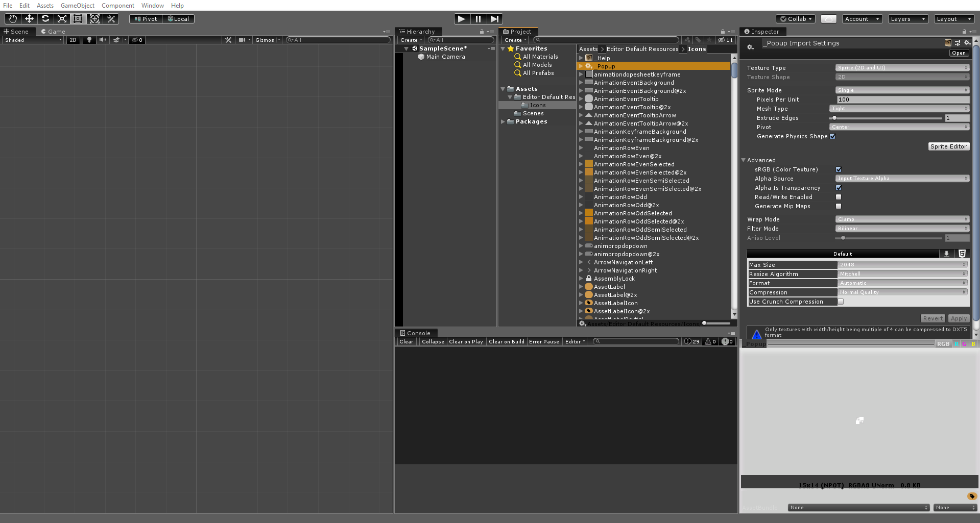Viewport: 980px width, 523px height.
Task: Switch to the Game tab
Action: [x=53, y=32]
